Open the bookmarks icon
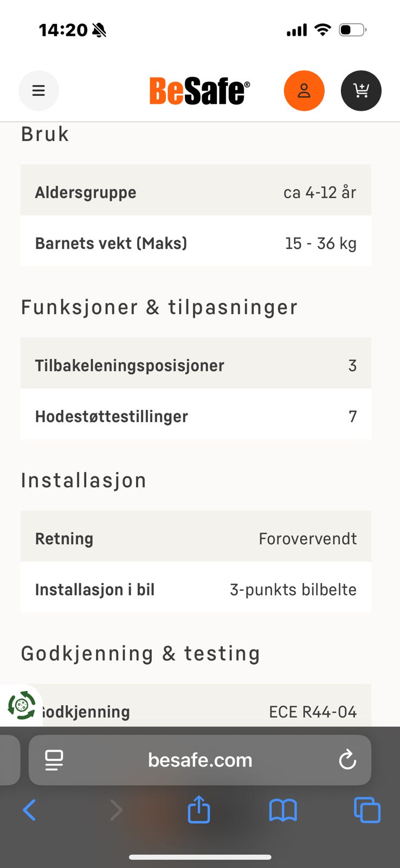Viewport: 400px width, 868px height. pos(283,810)
